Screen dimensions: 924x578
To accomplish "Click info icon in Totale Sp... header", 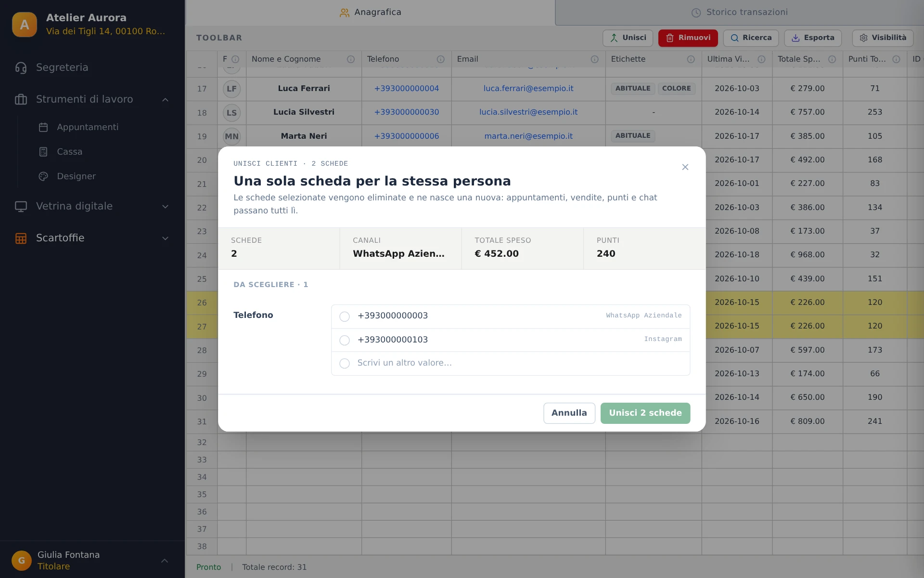I will (832, 59).
